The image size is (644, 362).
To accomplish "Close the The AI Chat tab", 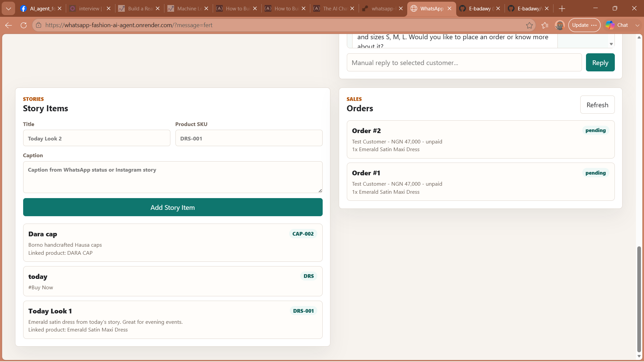I will pyautogui.click(x=352, y=8).
